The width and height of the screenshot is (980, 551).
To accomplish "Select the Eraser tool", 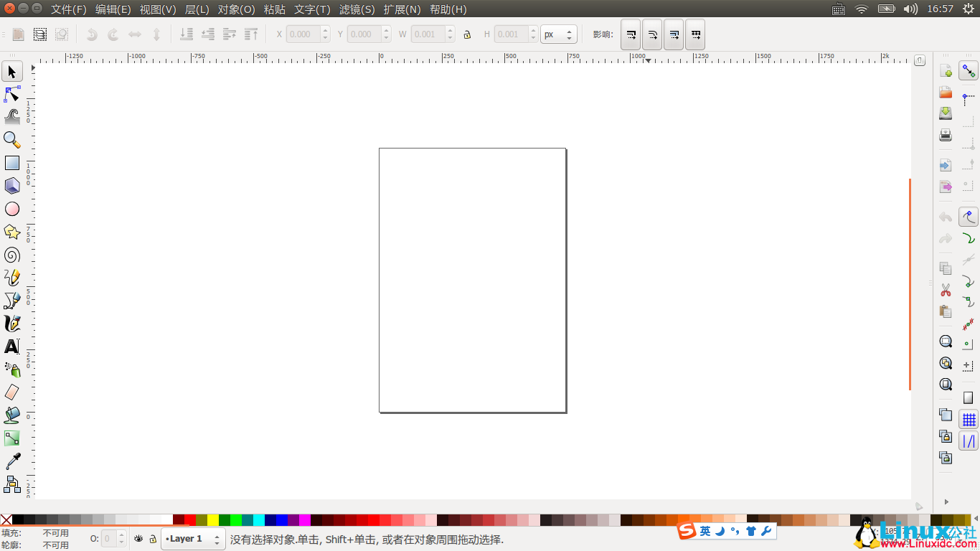I will click(12, 392).
